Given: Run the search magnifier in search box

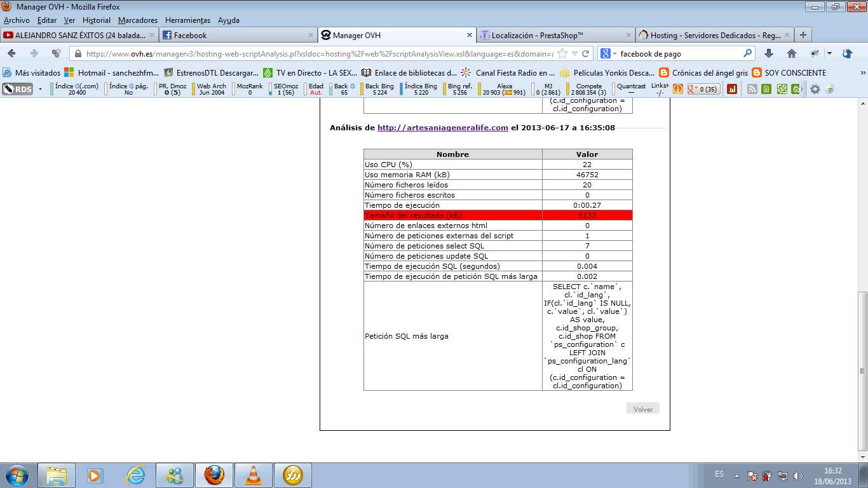Looking at the screenshot, I should (x=748, y=53).
